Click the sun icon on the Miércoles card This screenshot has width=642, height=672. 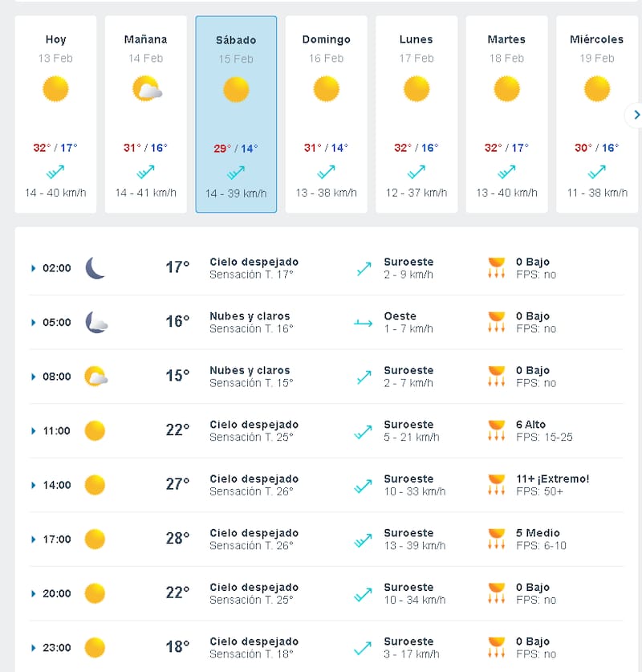(x=596, y=90)
